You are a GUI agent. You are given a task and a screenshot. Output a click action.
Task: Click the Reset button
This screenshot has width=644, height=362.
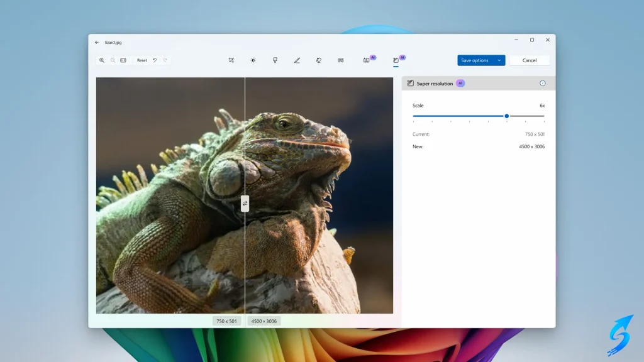pyautogui.click(x=142, y=60)
